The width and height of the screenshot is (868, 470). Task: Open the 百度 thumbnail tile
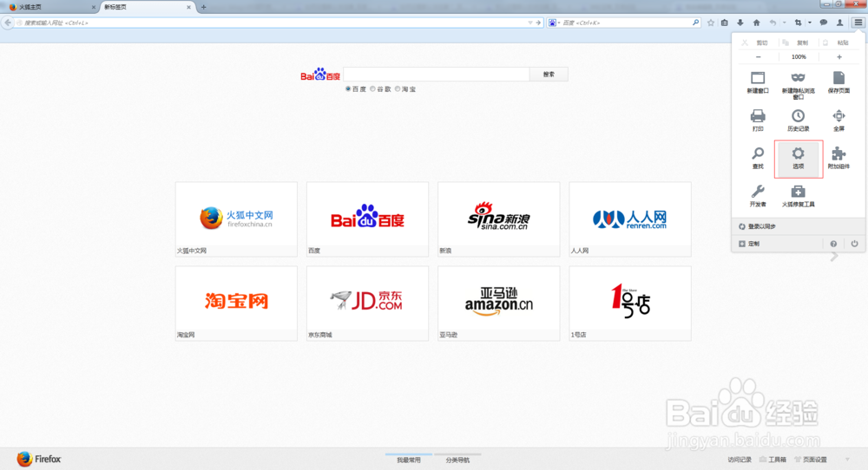coord(367,219)
